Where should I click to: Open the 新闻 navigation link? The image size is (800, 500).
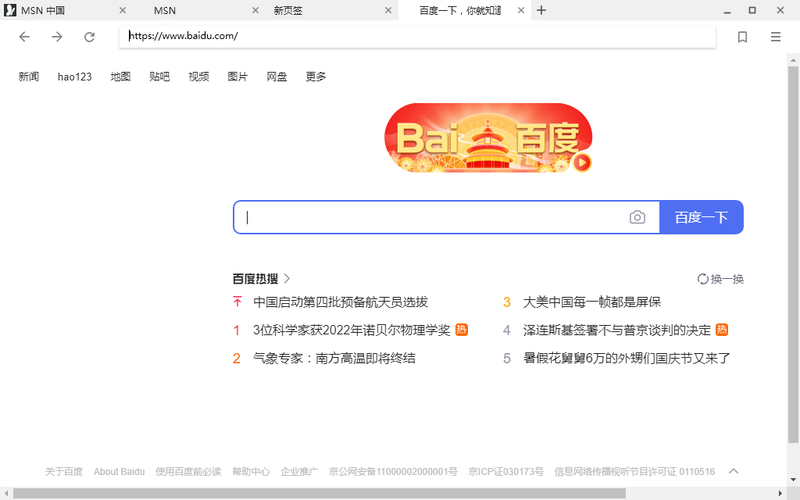29,77
